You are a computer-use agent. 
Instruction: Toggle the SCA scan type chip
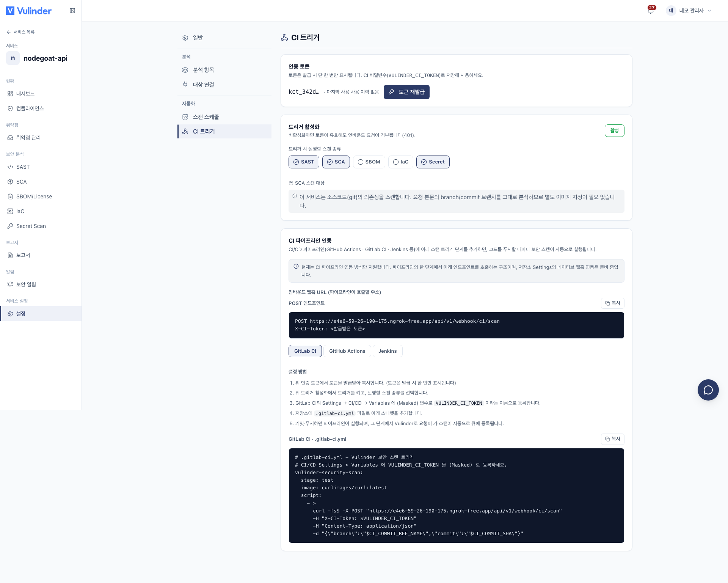(x=336, y=162)
